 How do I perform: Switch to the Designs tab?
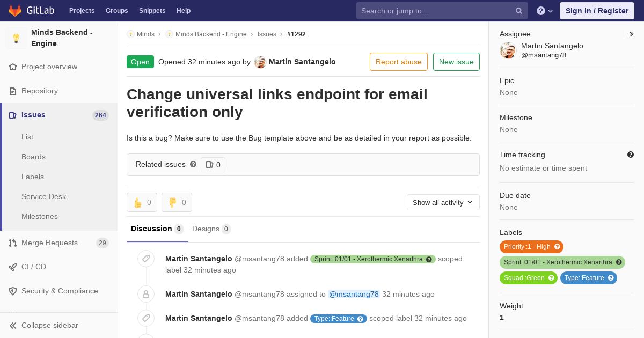(211, 229)
